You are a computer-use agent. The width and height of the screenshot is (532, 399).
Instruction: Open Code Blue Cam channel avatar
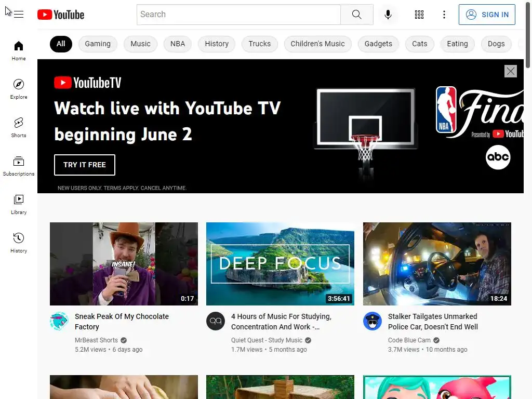click(372, 321)
